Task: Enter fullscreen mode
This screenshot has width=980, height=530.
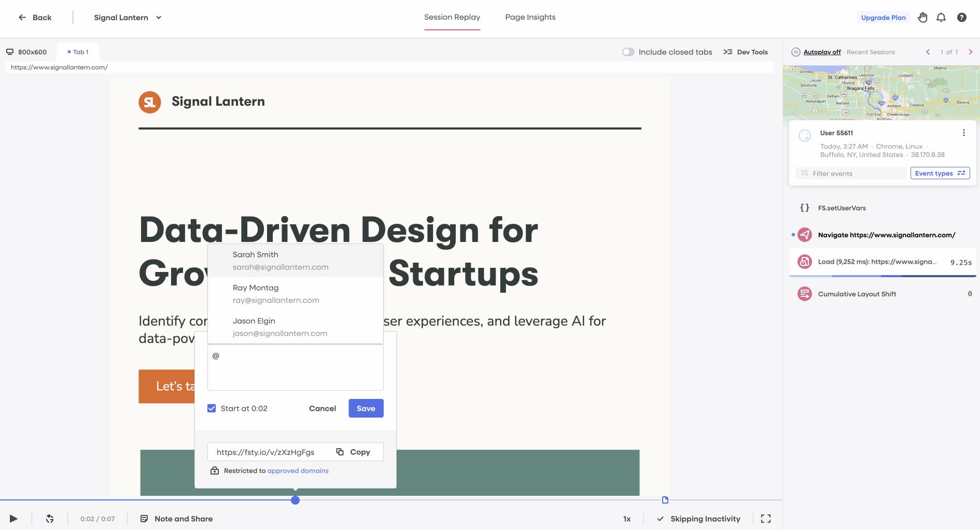Action: coord(765,519)
